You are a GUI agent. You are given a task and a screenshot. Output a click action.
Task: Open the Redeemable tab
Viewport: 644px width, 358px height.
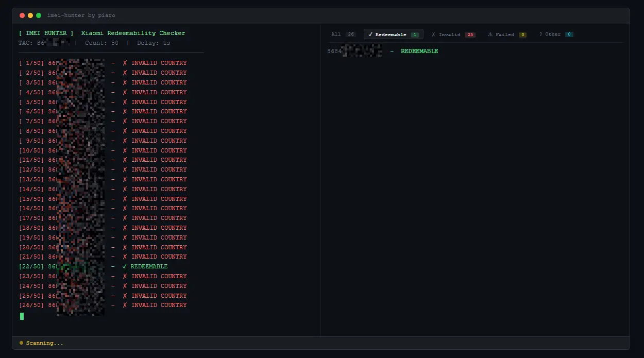[394, 35]
